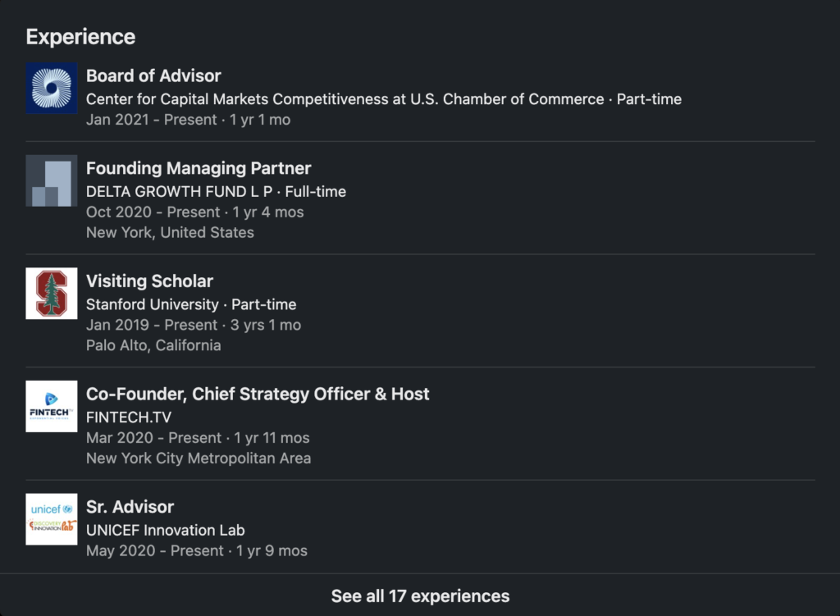
Task: Click the New York City Metropolitan Area location
Action: coord(199,459)
